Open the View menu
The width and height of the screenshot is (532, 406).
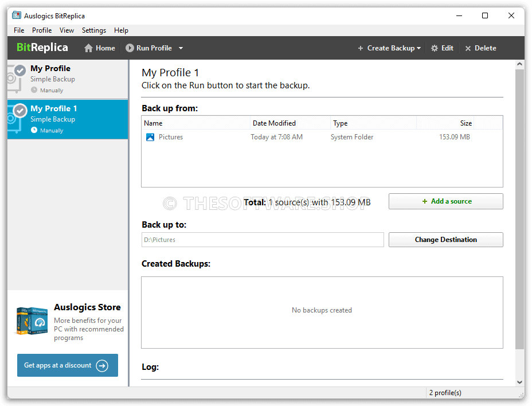click(x=66, y=30)
